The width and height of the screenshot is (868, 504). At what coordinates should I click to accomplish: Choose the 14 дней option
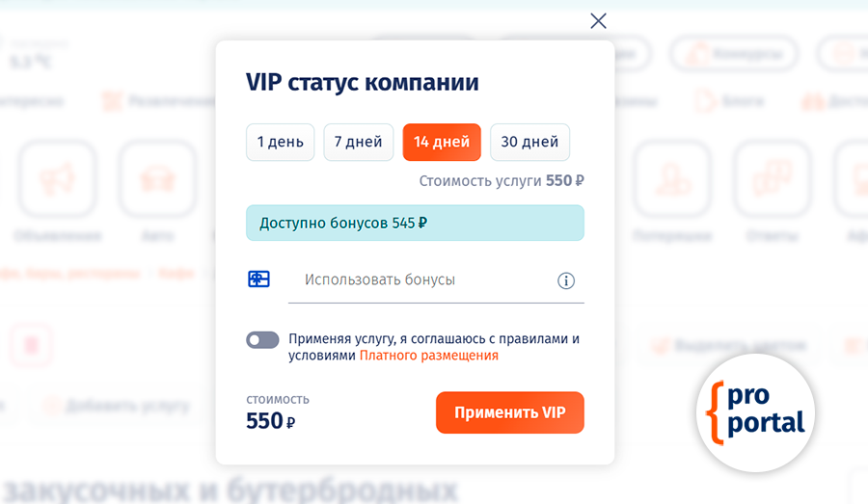click(x=442, y=142)
